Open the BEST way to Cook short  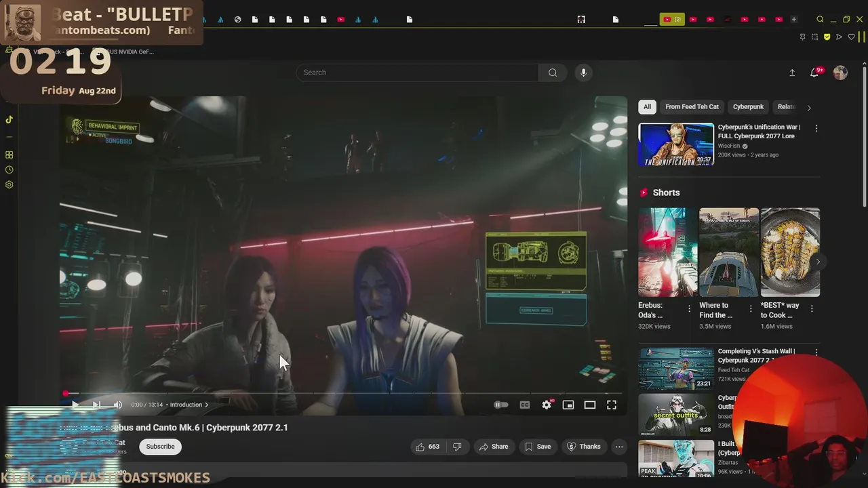(790, 252)
